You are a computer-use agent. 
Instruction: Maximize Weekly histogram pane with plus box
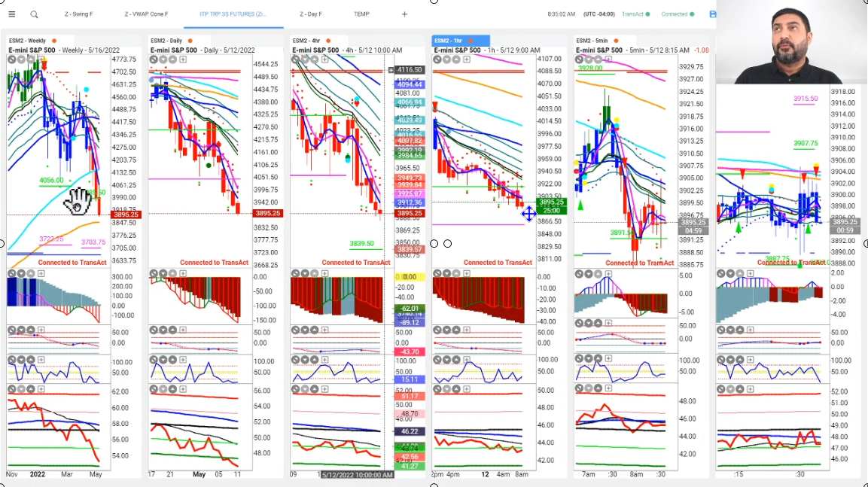pyautogui.click(x=41, y=273)
